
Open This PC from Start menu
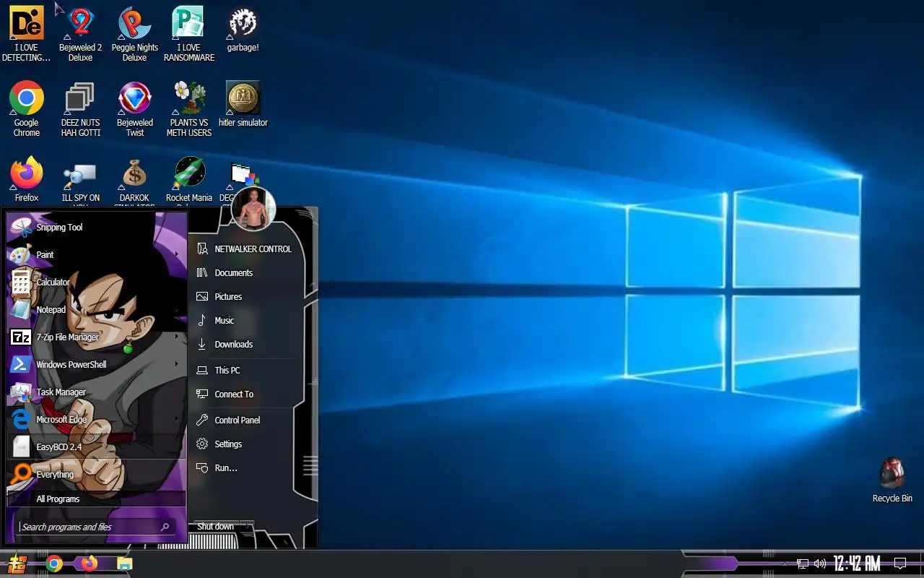coord(245,371)
